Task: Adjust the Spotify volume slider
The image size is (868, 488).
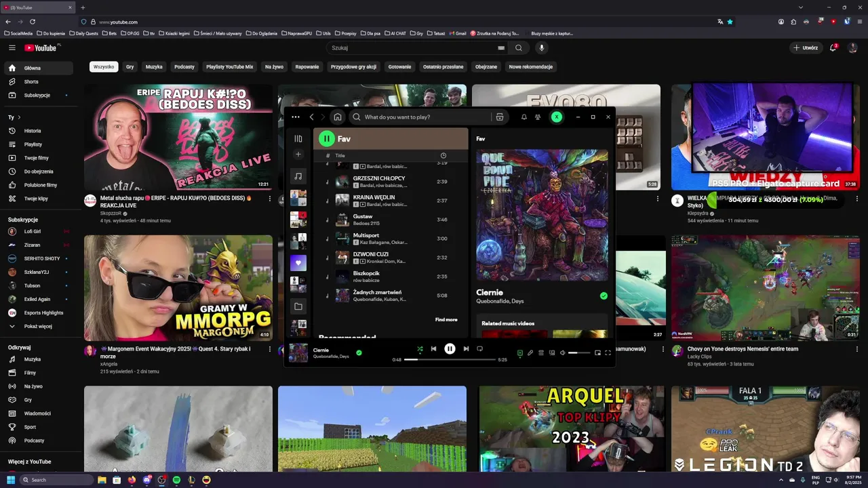Action: pos(578,352)
